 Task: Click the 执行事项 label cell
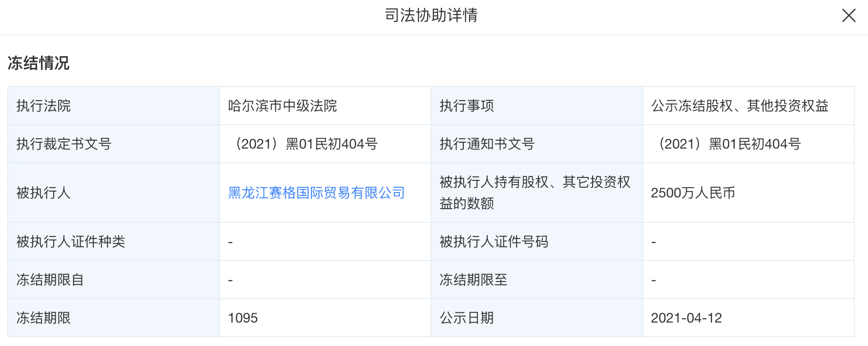[x=467, y=106]
